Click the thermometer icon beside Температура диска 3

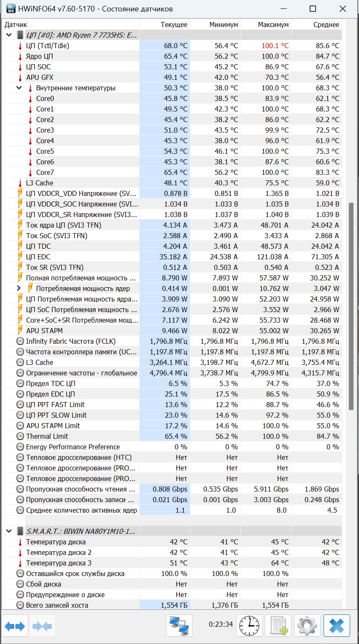pos(20,563)
